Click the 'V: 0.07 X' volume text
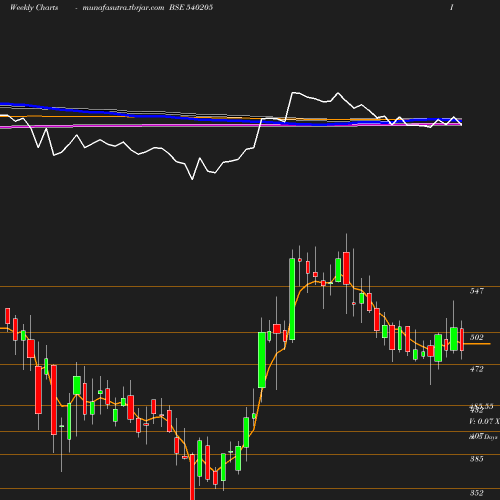The width and height of the screenshot is (500, 500). (485, 421)
